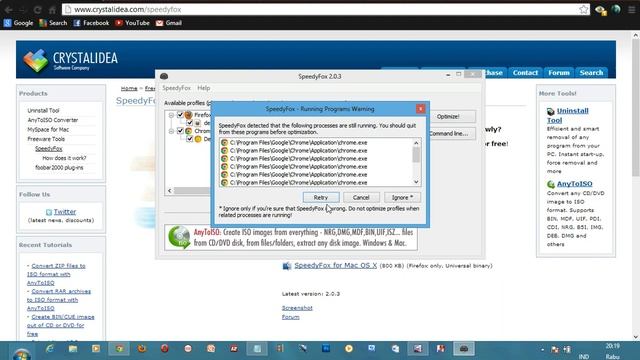Screen dimensions: 640x360
Task: Close the Running Programs Warning dialog
Action: (420, 109)
